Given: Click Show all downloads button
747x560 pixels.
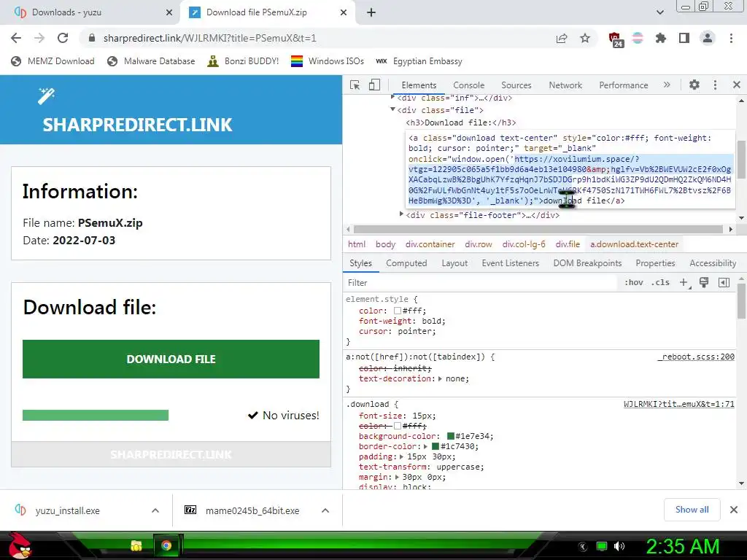Looking at the screenshot, I should tap(692, 510).
